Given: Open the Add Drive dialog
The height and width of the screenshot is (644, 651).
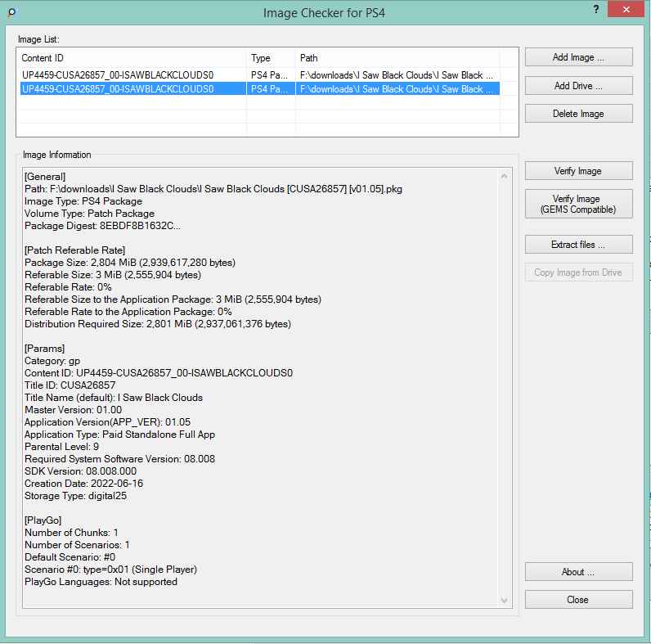Looking at the screenshot, I should [579, 86].
